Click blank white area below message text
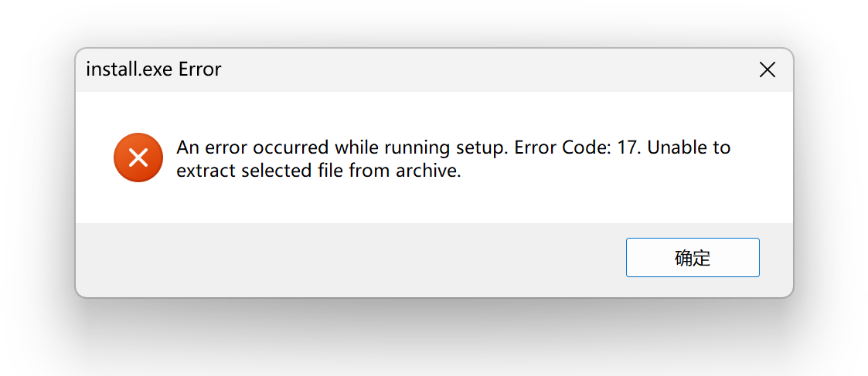868x376 pixels. point(432,202)
